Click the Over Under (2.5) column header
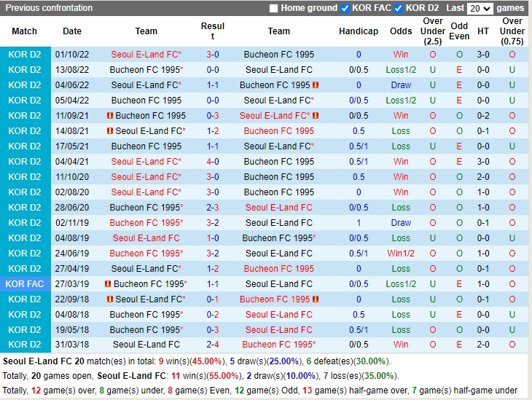This screenshot has width=532, height=400. tap(433, 31)
